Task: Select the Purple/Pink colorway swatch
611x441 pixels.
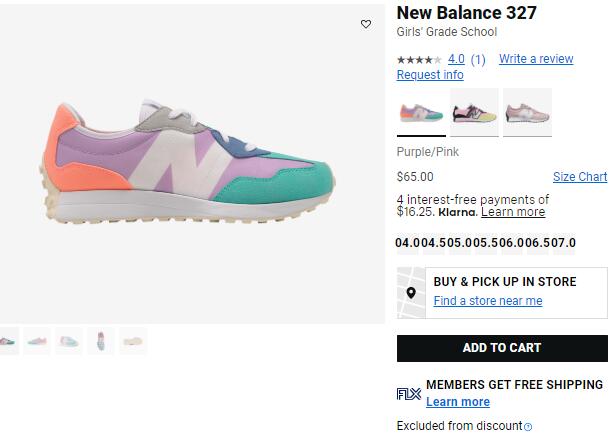Action: tap(421, 112)
